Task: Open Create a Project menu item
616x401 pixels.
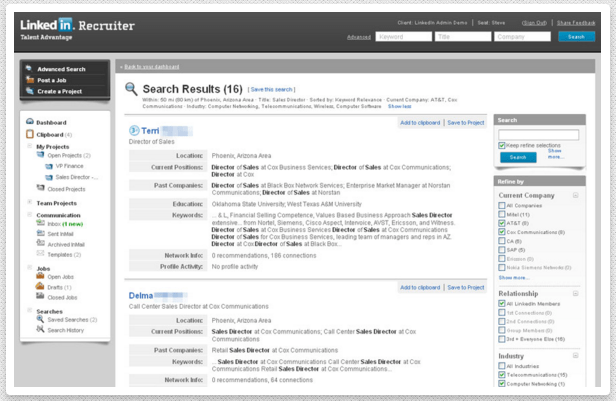Action: click(60, 92)
